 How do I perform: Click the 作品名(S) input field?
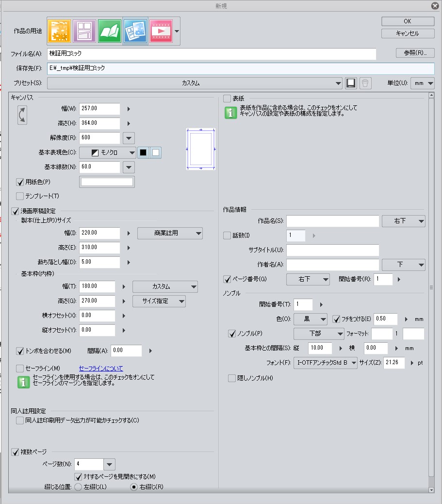[332, 221]
